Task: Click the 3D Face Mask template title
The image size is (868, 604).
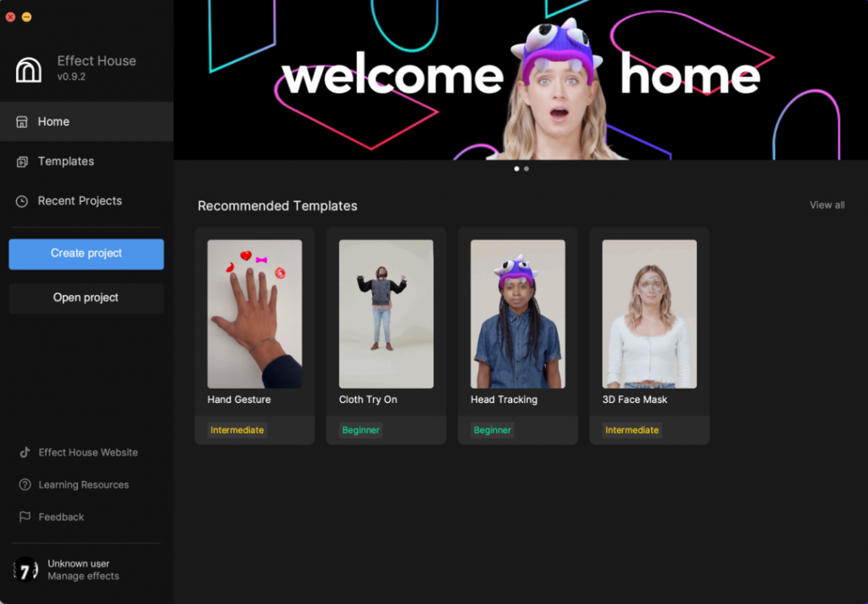Action: pos(635,400)
